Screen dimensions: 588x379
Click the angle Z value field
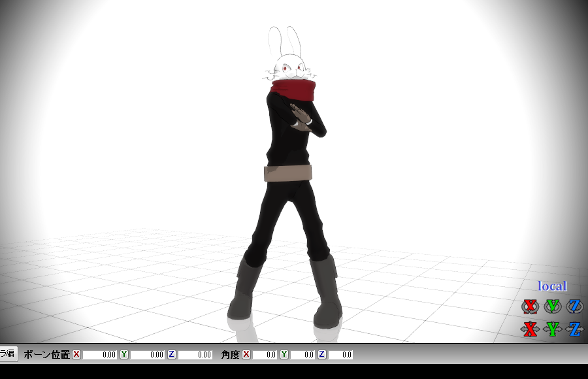[x=340, y=355]
